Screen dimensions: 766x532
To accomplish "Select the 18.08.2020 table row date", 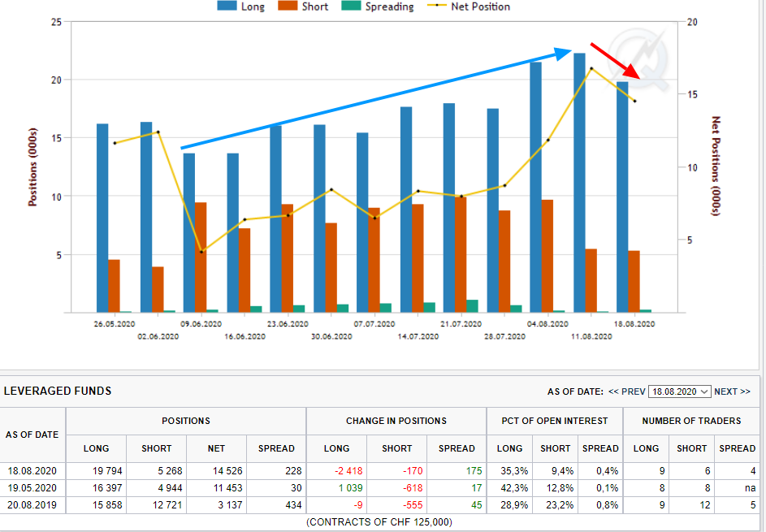I will pos(32,471).
